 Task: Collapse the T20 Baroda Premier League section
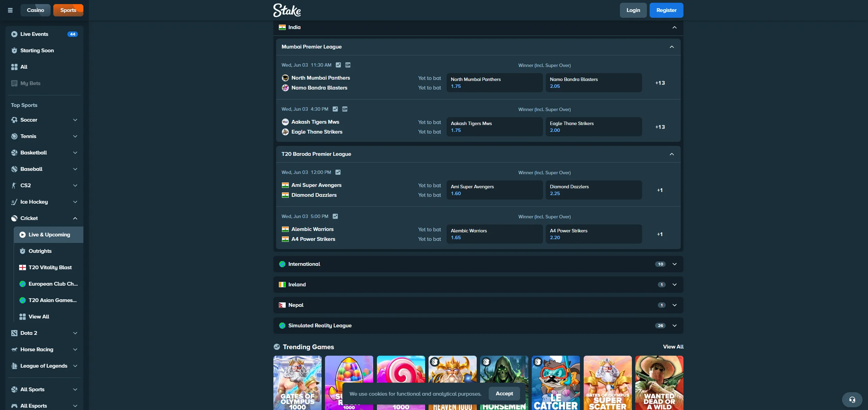click(x=672, y=154)
